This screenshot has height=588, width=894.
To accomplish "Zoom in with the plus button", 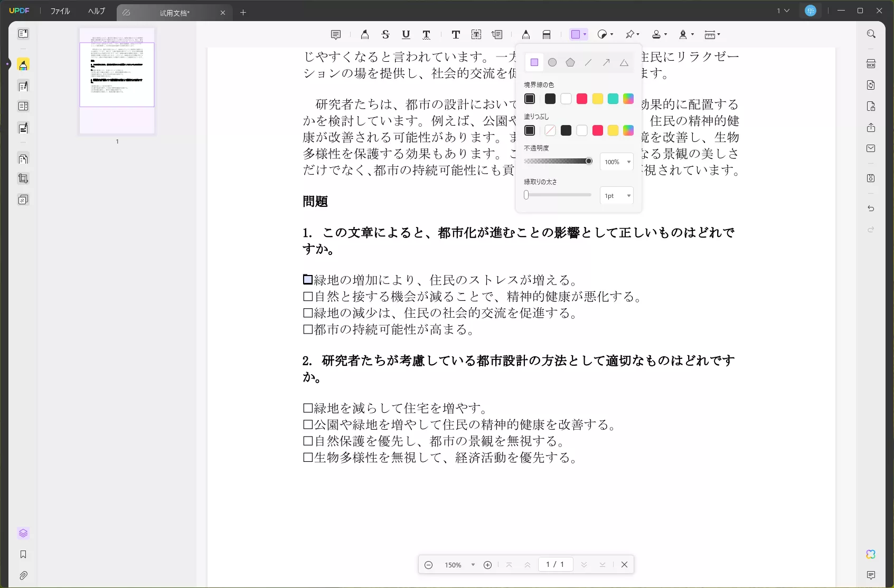I will tap(488, 565).
